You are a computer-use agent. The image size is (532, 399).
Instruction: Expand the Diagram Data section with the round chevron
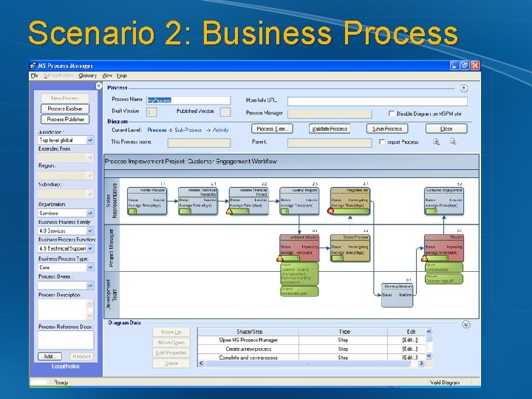click(465, 324)
